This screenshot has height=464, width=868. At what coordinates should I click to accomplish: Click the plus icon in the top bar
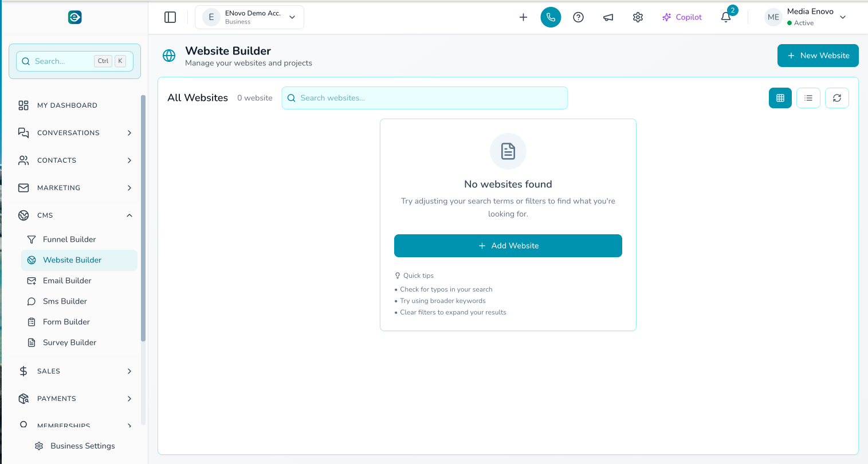pyautogui.click(x=523, y=17)
